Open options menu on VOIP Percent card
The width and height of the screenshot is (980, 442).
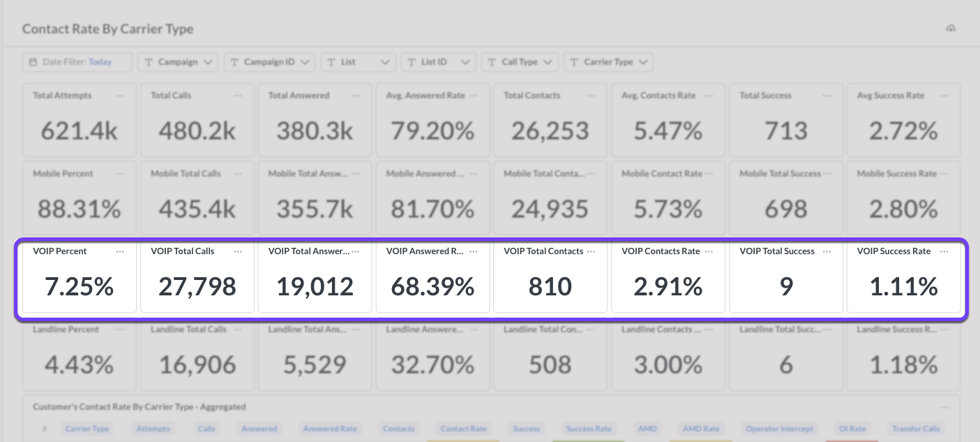coord(120,251)
